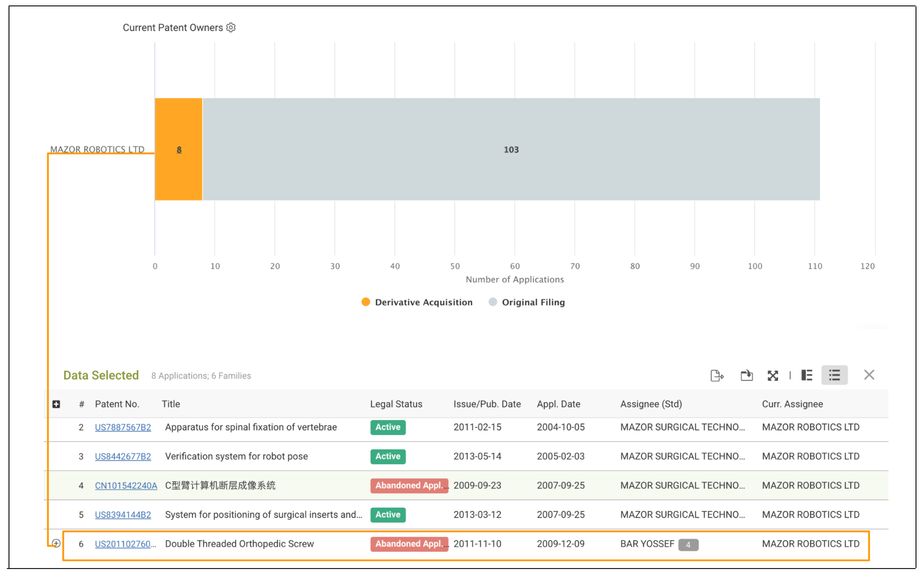
Task: Open patent US8394144B2 link
Action: [x=123, y=515]
